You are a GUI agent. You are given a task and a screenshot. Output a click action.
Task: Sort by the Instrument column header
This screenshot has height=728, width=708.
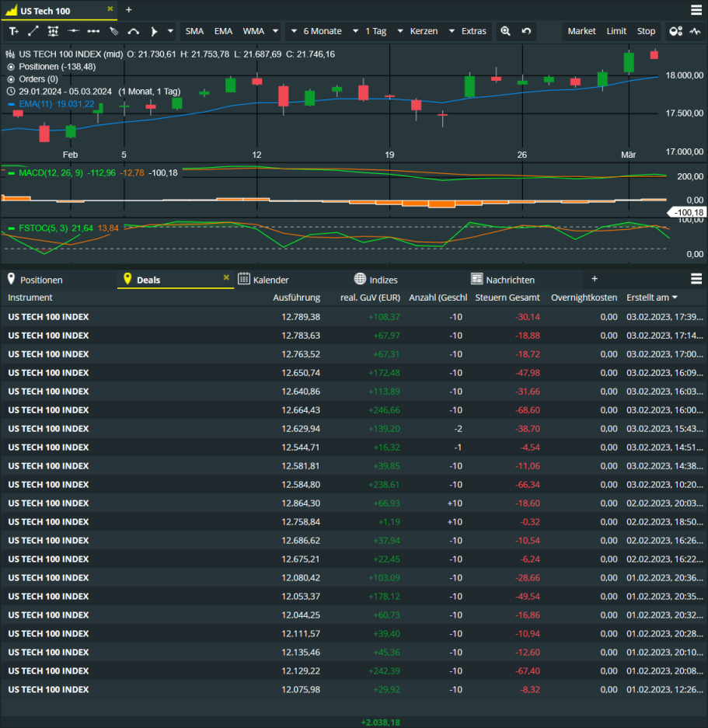(x=30, y=298)
